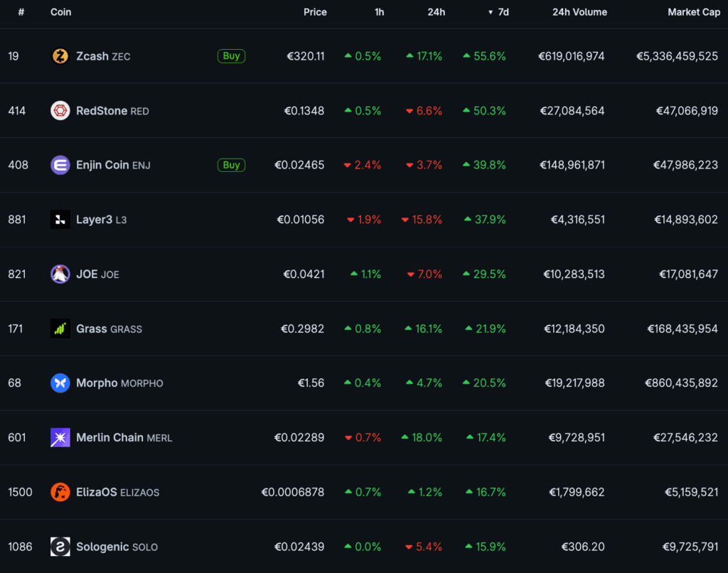
Task: Click the Enjin Coin logo icon
Action: [x=60, y=165]
